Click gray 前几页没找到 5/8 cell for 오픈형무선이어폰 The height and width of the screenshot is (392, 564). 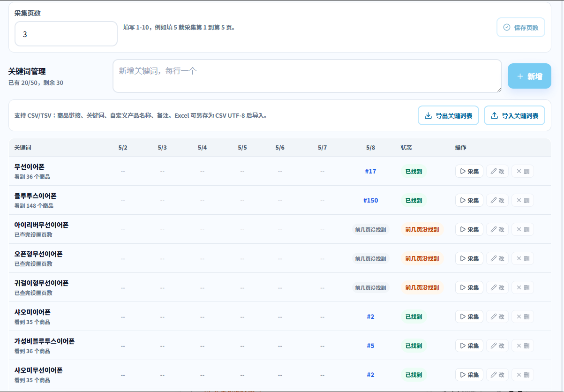[370, 258]
